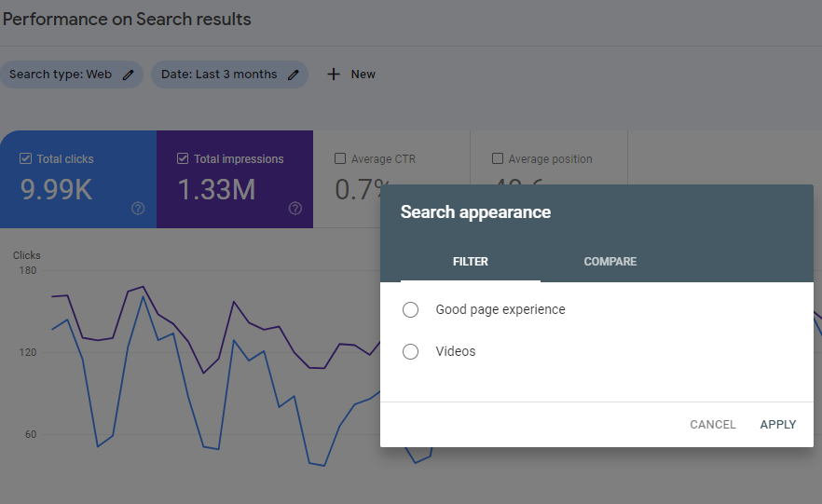
Task: Switch to the FILTER tab
Action: (x=471, y=262)
